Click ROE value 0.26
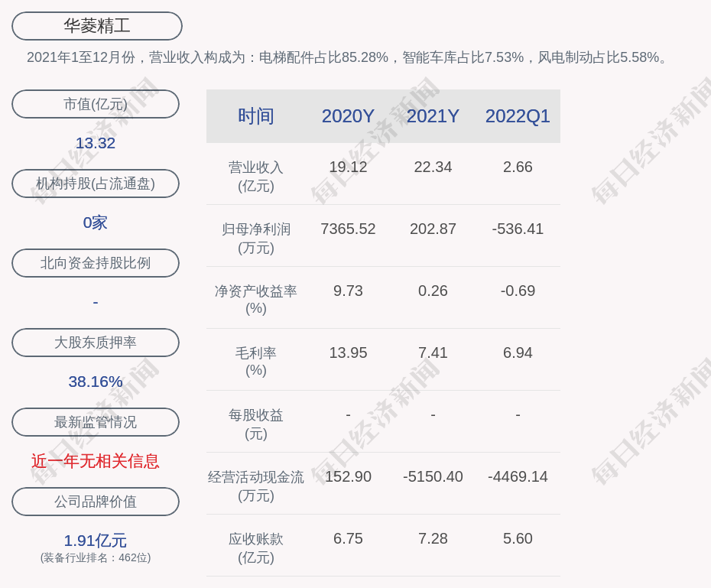The image size is (711, 588). pyautogui.click(x=433, y=291)
